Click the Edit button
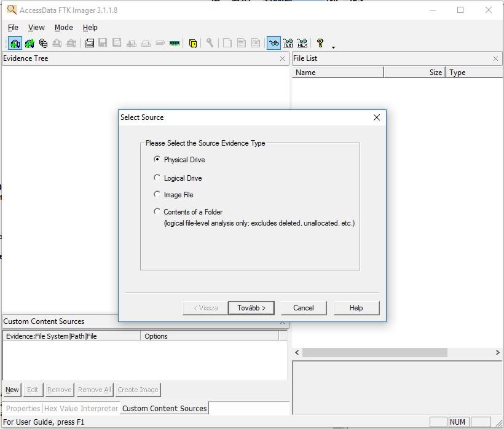This screenshot has width=504, height=429. point(33,390)
